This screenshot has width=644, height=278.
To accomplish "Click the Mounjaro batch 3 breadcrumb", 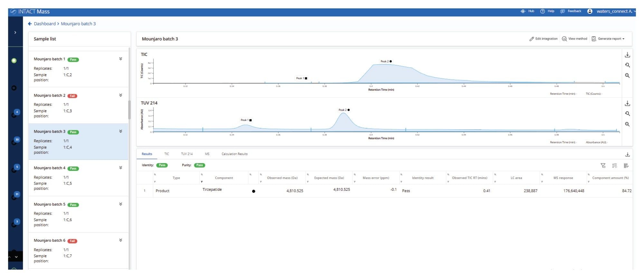I will [x=78, y=24].
